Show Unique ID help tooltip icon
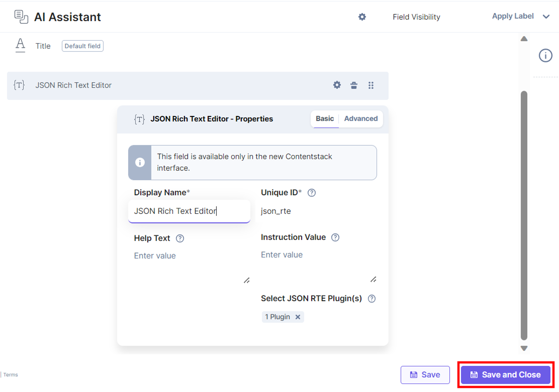 click(x=311, y=193)
